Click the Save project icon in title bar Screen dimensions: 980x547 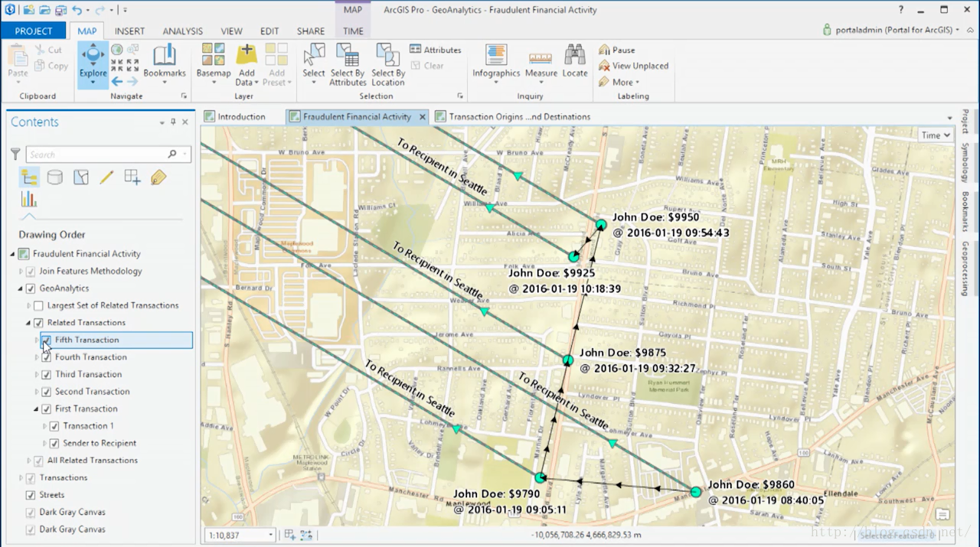click(x=60, y=11)
